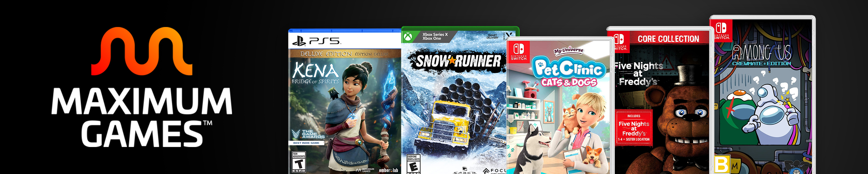Click the large white 'Five Nights at Freddy's' title
The height and width of the screenshot is (174, 868).
tap(638, 74)
